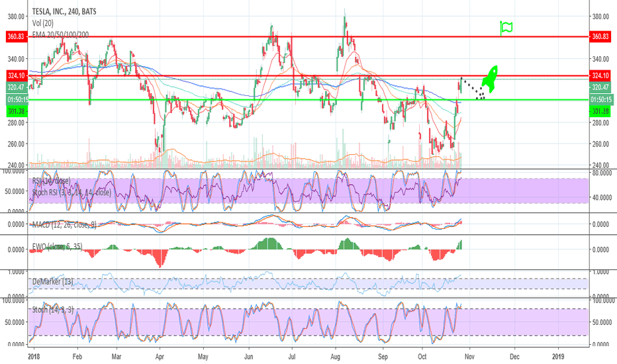617x364 pixels.
Task: Select the green rocket drawing on the chart
Action: (490, 79)
